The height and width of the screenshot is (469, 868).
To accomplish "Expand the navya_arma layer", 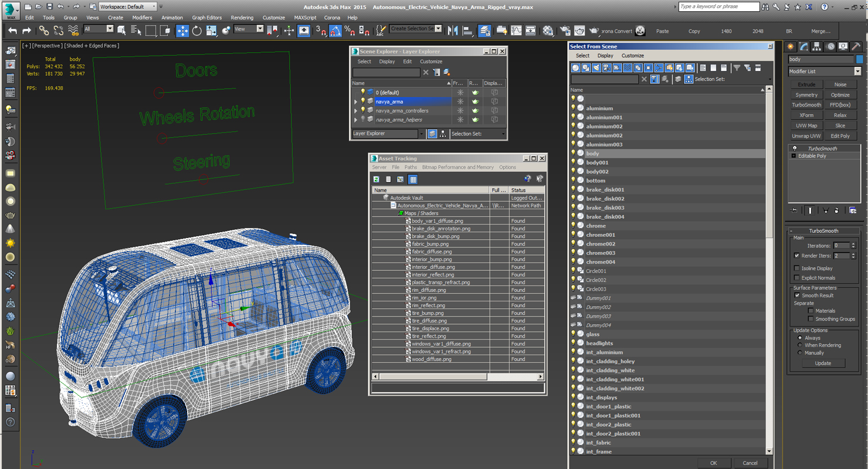I will point(355,101).
